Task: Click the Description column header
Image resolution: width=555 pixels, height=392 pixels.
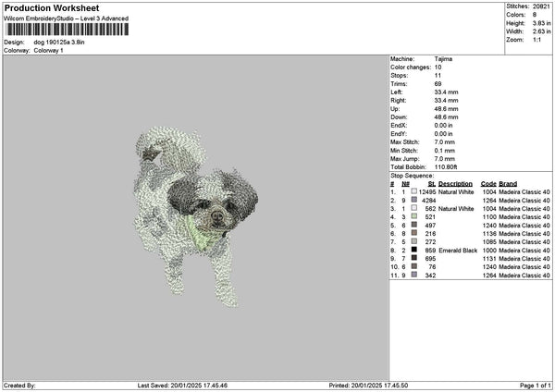Action: pyautogui.click(x=457, y=183)
